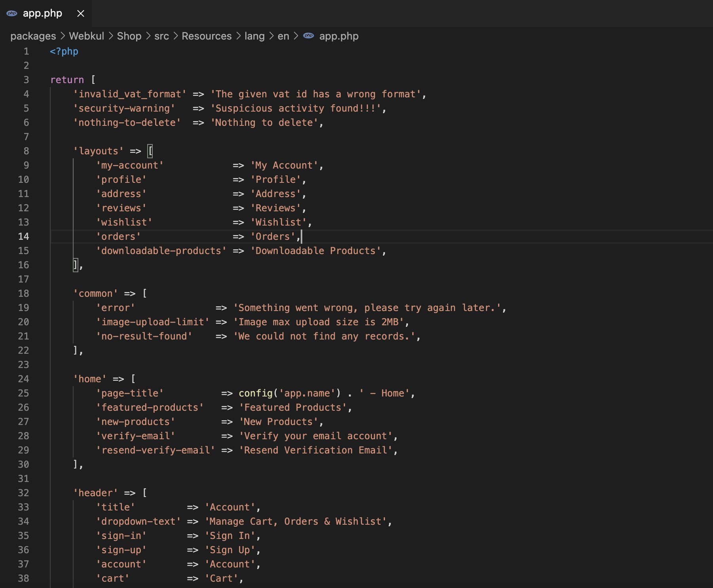The height and width of the screenshot is (588, 713).
Task: Click 'invalid_vat_format' key string
Action: tap(130, 94)
